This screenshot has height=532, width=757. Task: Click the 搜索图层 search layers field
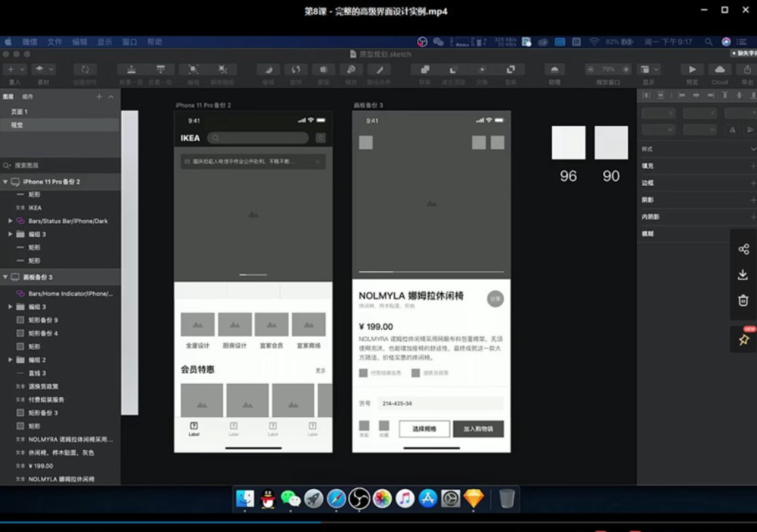(x=61, y=165)
